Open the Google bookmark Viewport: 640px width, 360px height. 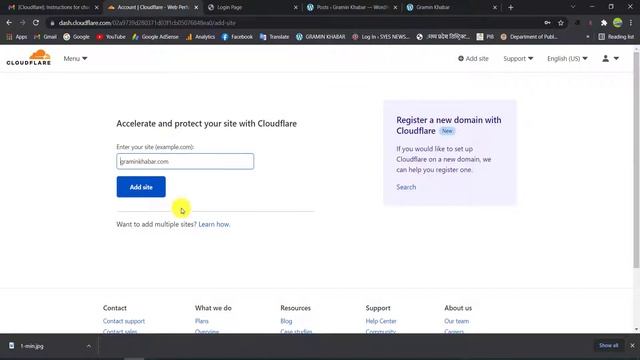click(76, 37)
